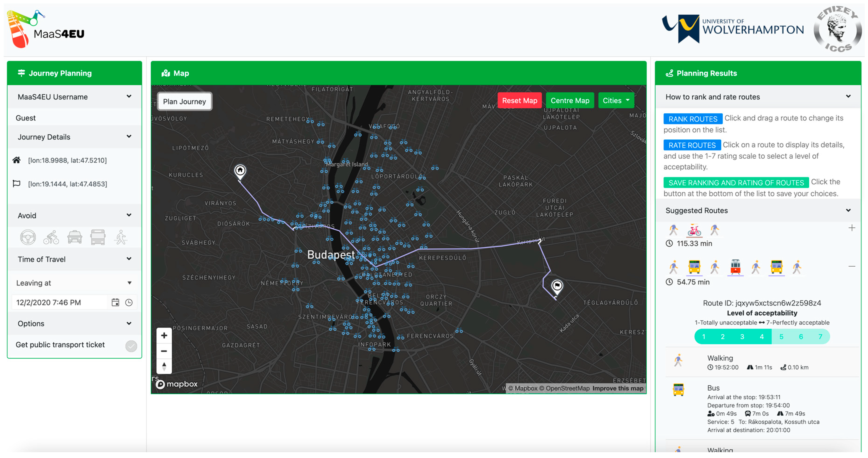This screenshot has width=868, height=458.
Task: Zoom in on the map
Action: (164, 335)
